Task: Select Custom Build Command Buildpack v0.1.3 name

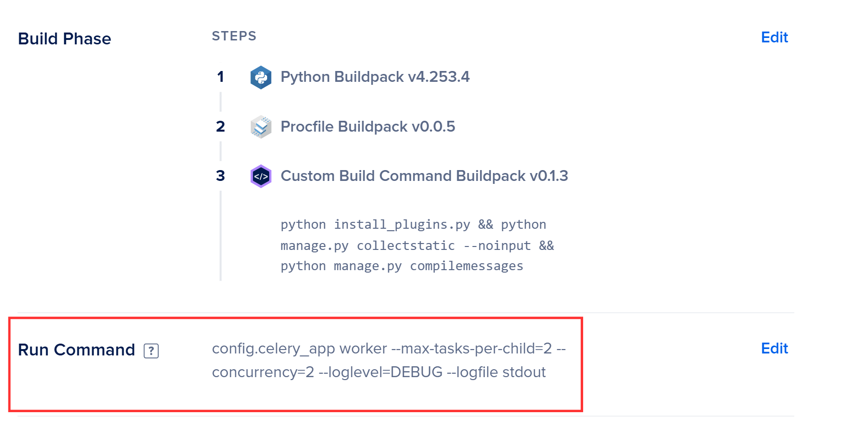Action: pos(424,176)
